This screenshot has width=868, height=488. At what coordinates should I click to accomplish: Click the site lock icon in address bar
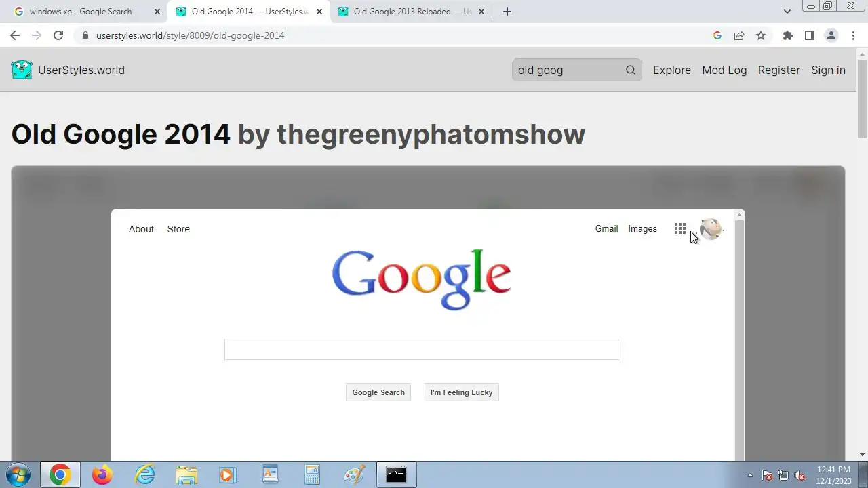(85, 35)
